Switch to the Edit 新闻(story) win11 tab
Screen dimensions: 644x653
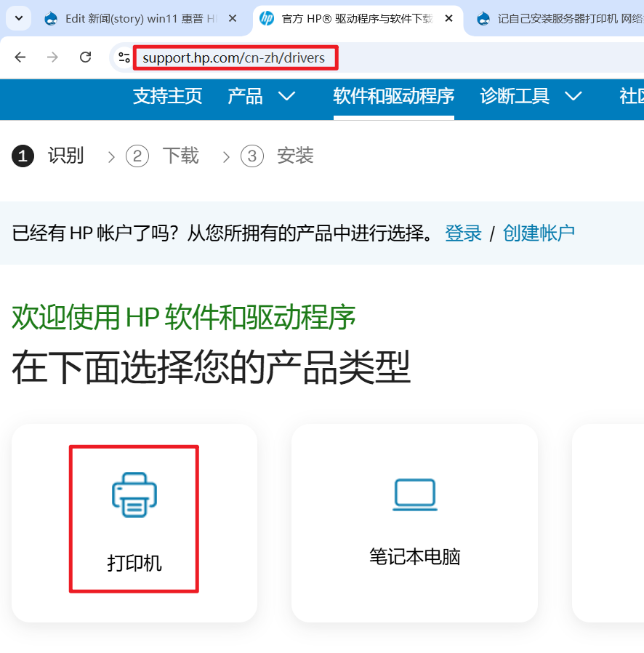141,19
